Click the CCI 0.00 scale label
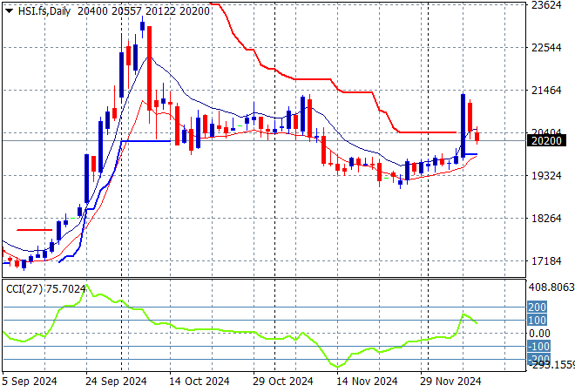This screenshot has width=575, height=392. pyautogui.click(x=542, y=333)
